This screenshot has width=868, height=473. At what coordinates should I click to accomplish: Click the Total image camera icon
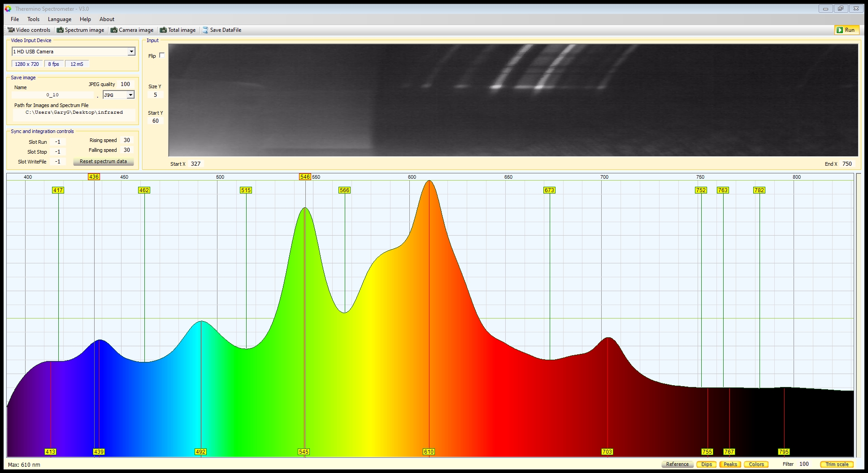(163, 30)
